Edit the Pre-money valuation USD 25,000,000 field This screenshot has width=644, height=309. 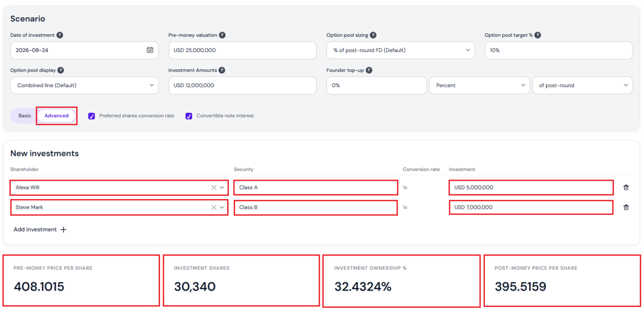click(x=242, y=50)
